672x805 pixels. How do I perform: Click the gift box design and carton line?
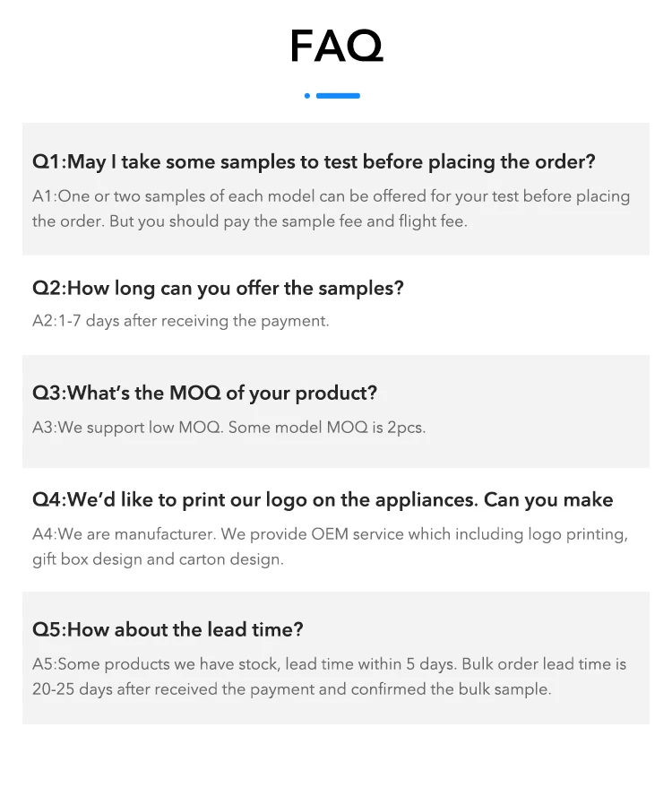(x=158, y=559)
